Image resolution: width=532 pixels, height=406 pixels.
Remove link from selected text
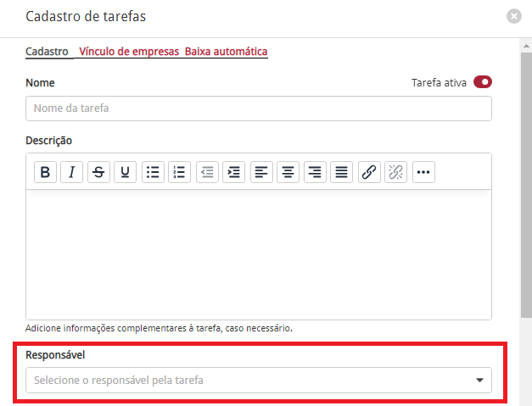396,172
